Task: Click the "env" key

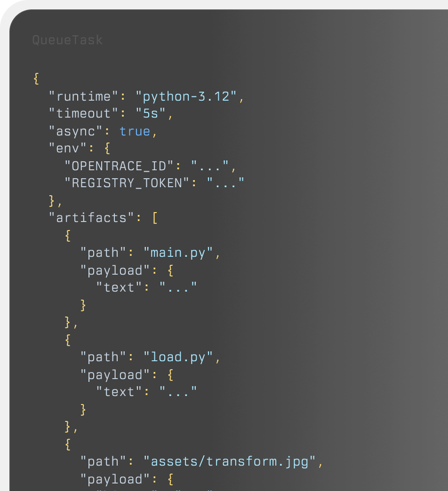Action: [x=67, y=149]
